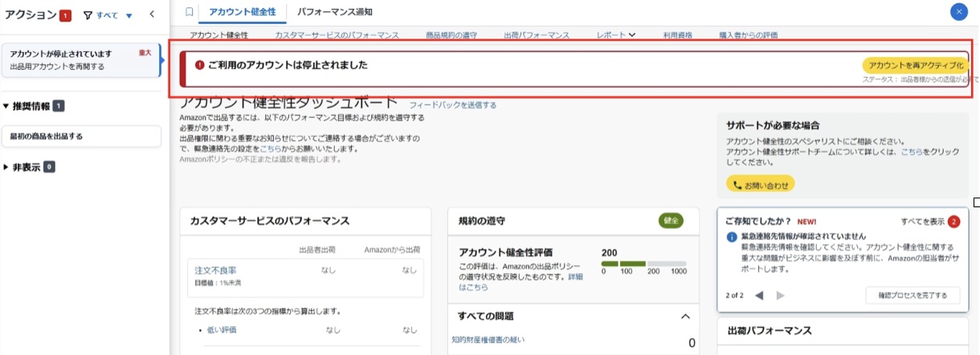980x355 pixels.
Task: Open the 最初の商品を出品する recommendation card
Action: point(81,136)
